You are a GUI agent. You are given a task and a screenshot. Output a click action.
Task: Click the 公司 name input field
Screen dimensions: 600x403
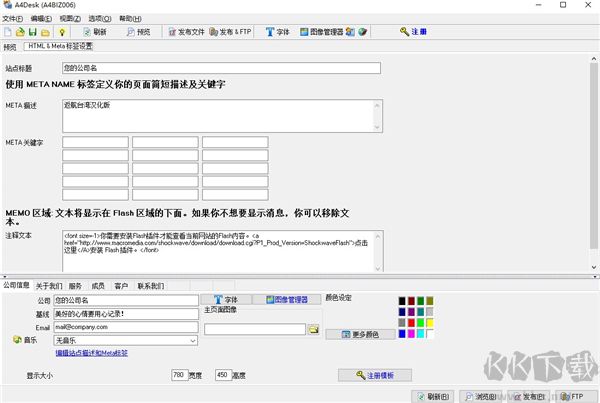point(126,300)
